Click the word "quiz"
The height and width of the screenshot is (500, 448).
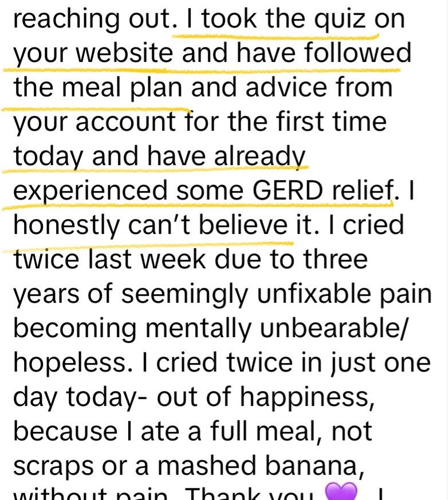tap(341, 21)
